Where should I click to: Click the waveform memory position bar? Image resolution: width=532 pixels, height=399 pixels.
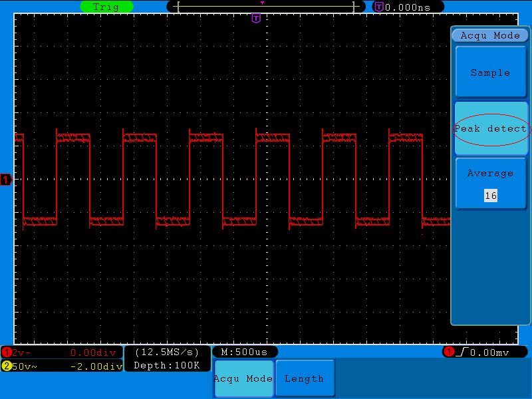coord(266,7)
